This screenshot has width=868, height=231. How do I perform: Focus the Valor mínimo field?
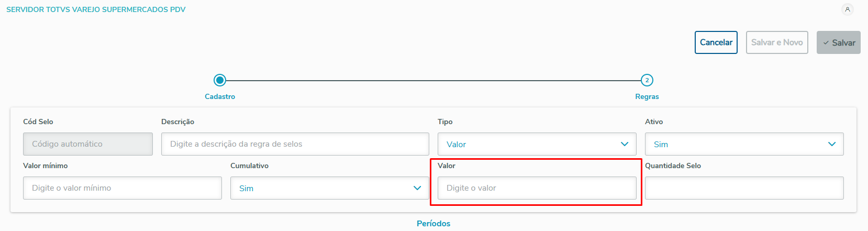click(x=122, y=188)
